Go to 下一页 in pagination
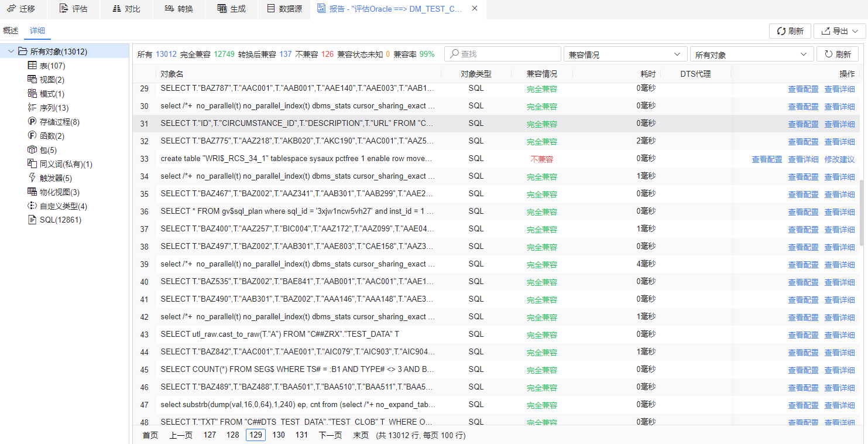Screen dimensions: 868x444 330,435
